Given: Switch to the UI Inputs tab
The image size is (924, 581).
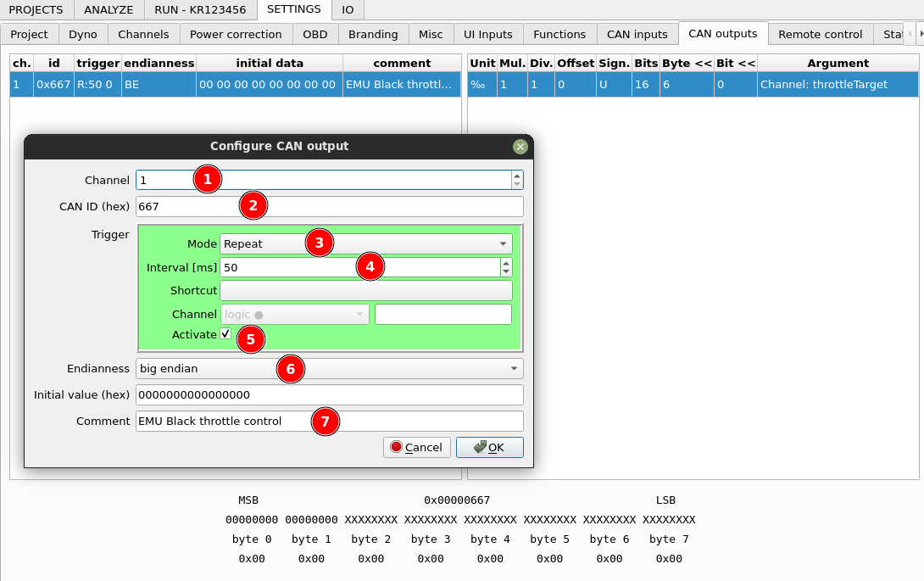Looking at the screenshot, I should 488,34.
